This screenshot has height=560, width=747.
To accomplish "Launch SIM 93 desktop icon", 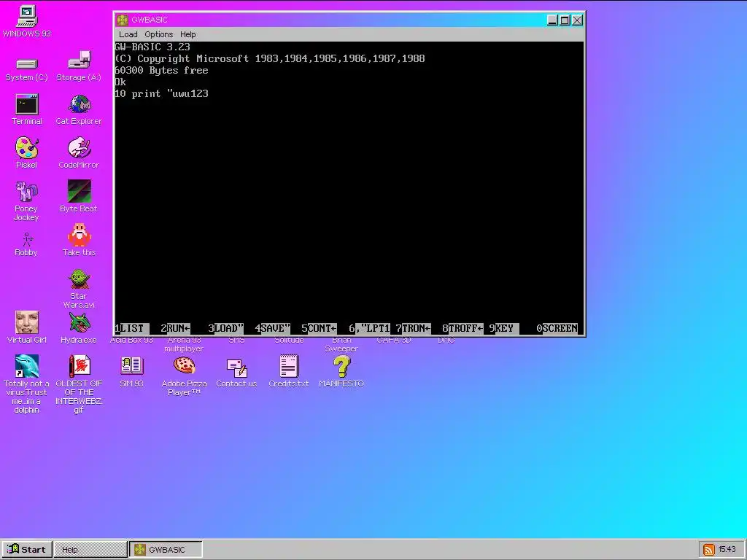I will 131,371.
